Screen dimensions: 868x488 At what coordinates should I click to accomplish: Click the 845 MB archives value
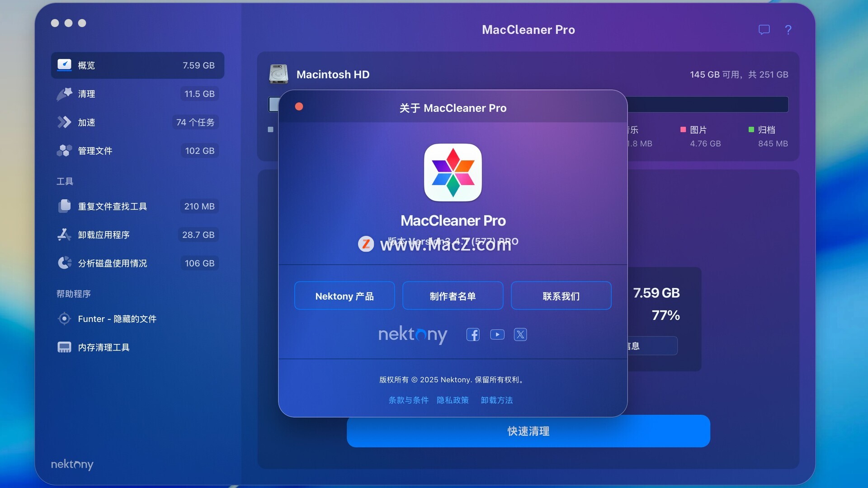[x=773, y=144]
